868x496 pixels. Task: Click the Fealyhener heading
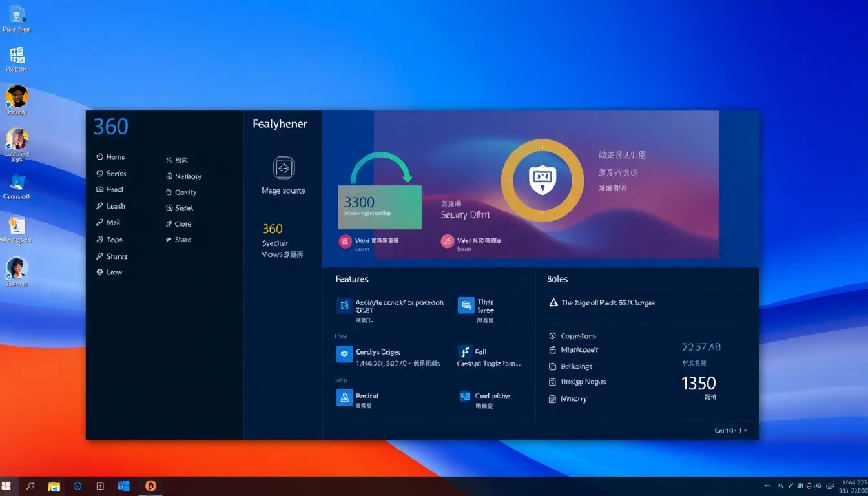(x=280, y=124)
